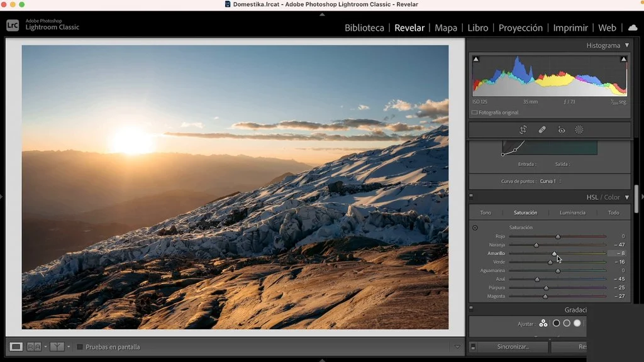The image size is (644, 362).
Task: Switch to the Tono tab
Action: click(486, 212)
